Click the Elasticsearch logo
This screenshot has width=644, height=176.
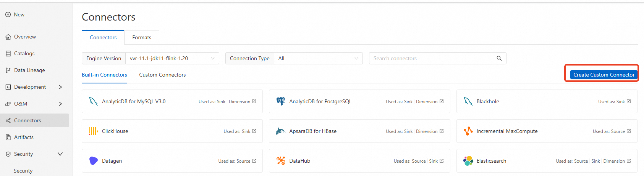(468, 161)
